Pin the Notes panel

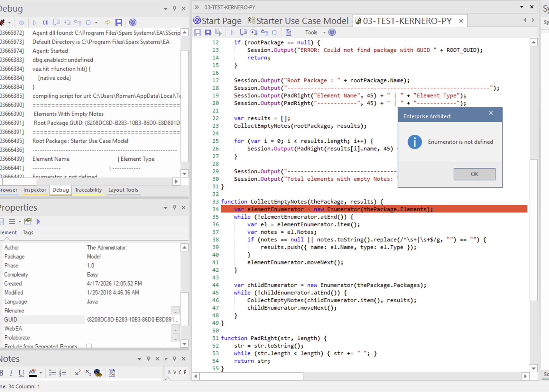coord(148,359)
